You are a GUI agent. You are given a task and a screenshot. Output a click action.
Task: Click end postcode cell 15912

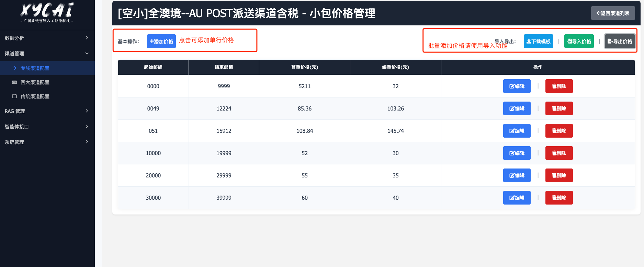[x=224, y=131]
